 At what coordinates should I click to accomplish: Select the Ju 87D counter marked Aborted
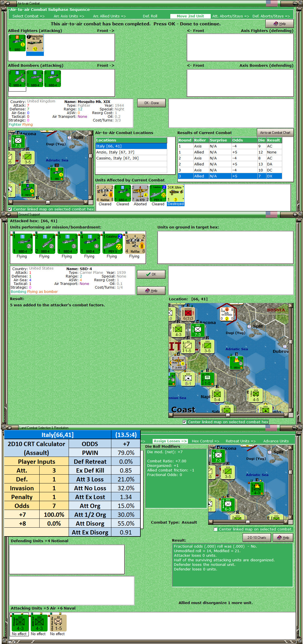coord(140,193)
